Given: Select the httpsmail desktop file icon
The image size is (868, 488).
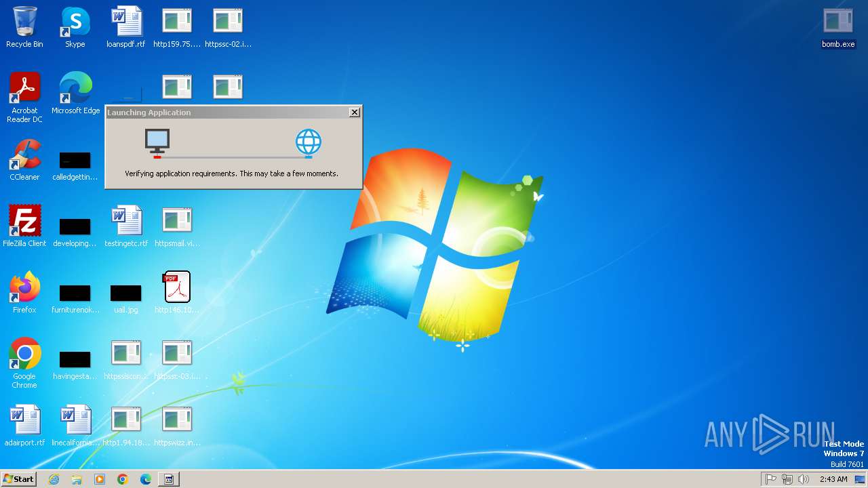Looking at the screenshot, I should (177, 226).
